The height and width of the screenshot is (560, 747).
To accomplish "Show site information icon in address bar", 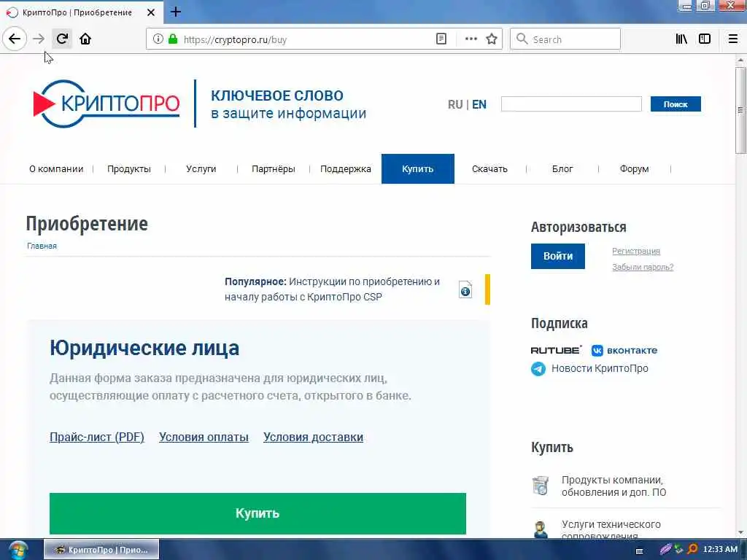I will click(158, 39).
